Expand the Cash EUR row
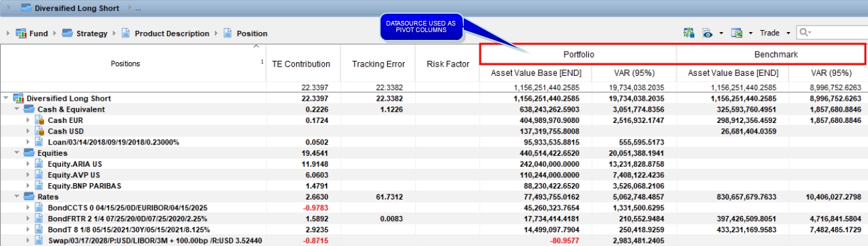Image resolution: width=868 pixels, height=246 pixels. (28, 120)
